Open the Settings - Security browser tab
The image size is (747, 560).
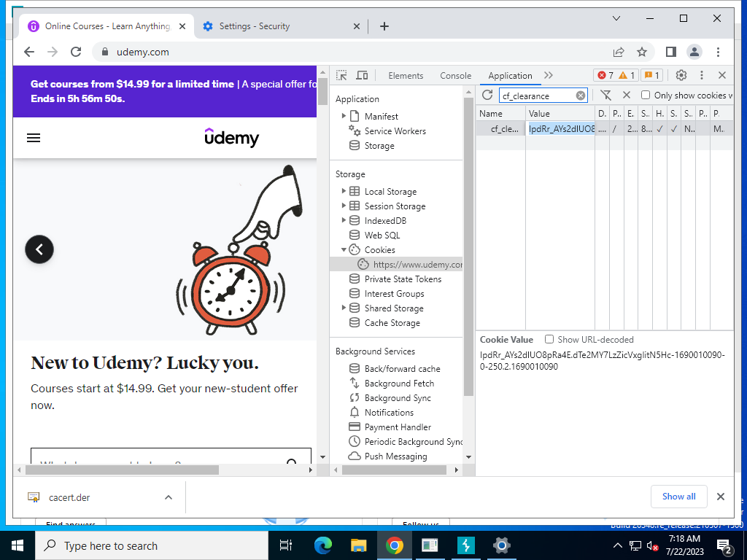[255, 26]
